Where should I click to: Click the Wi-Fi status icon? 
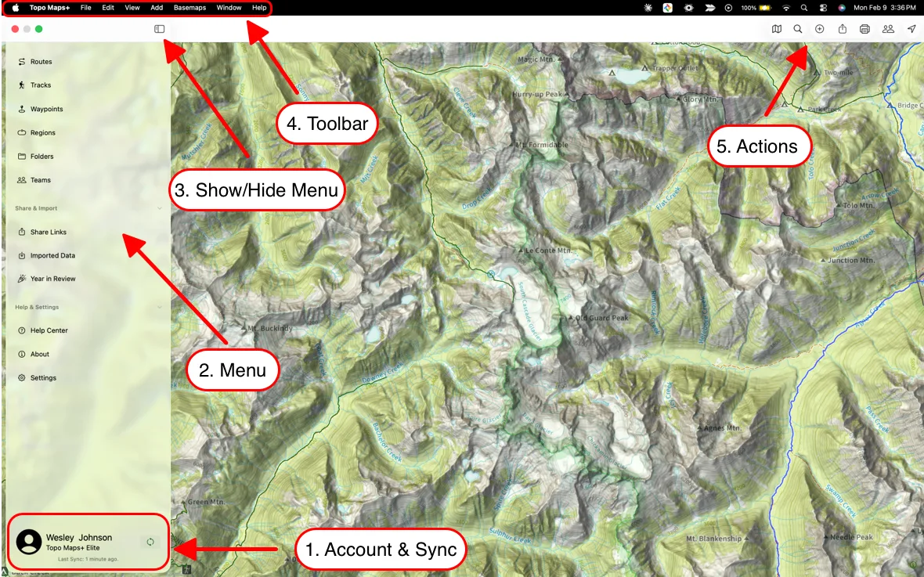coord(785,8)
